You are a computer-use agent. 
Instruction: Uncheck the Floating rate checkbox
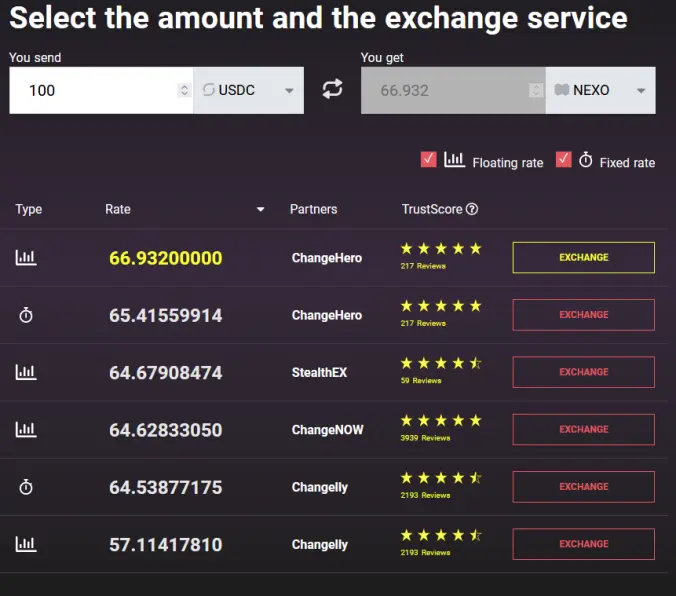[429, 160]
